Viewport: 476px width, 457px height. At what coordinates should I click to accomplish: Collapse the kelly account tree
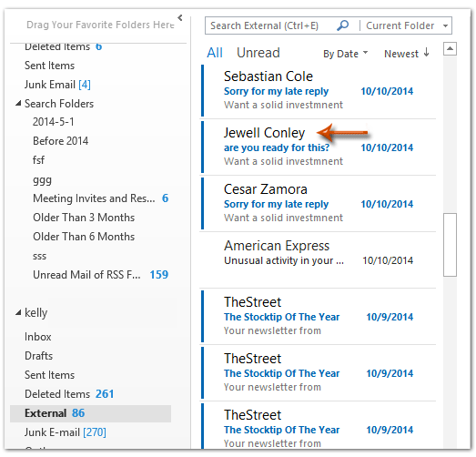18,312
